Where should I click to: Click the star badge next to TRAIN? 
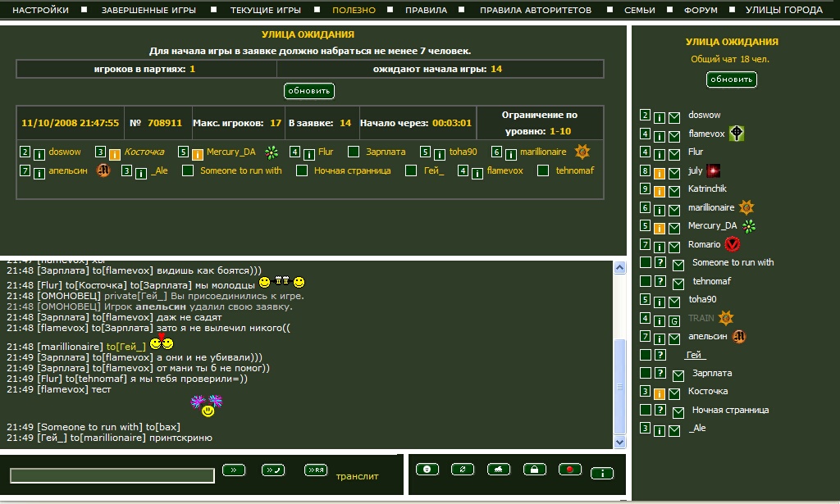click(x=725, y=318)
